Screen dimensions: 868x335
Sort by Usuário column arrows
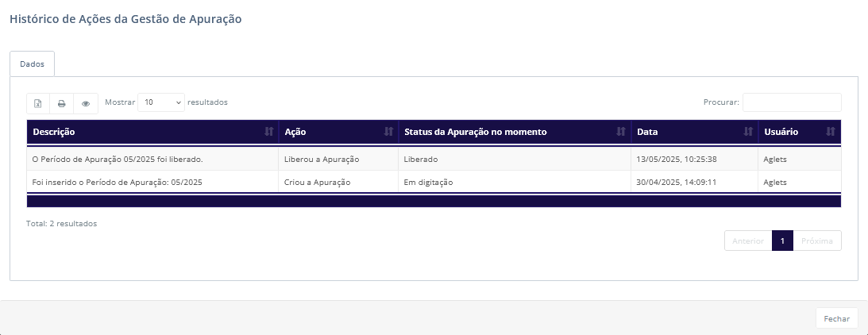click(x=831, y=132)
